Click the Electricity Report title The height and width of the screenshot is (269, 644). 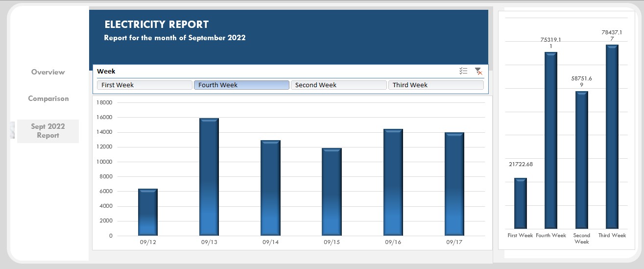[x=157, y=24]
